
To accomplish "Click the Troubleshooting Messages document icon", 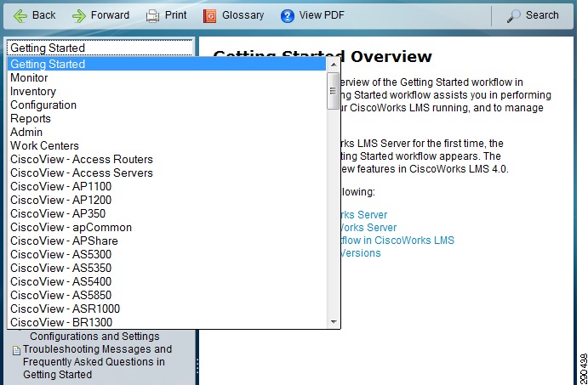I will click(16, 350).
